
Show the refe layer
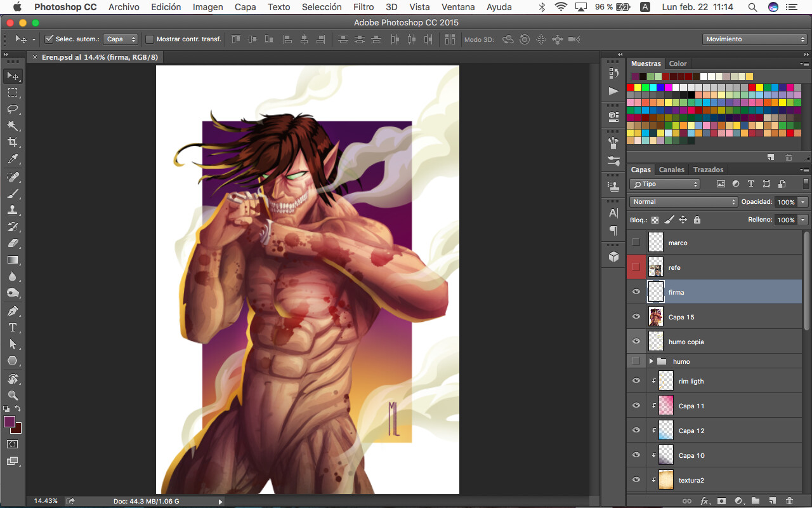point(636,267)
